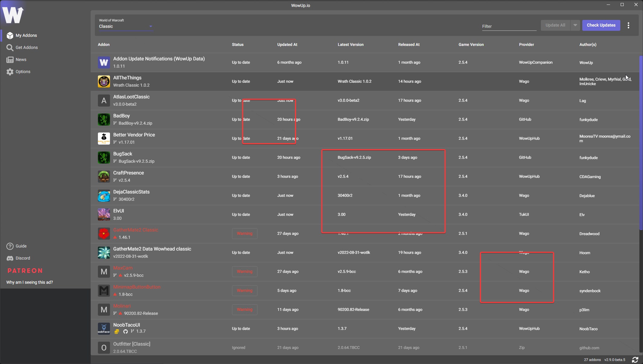Sort by Latest Version column header

(351, 45)
